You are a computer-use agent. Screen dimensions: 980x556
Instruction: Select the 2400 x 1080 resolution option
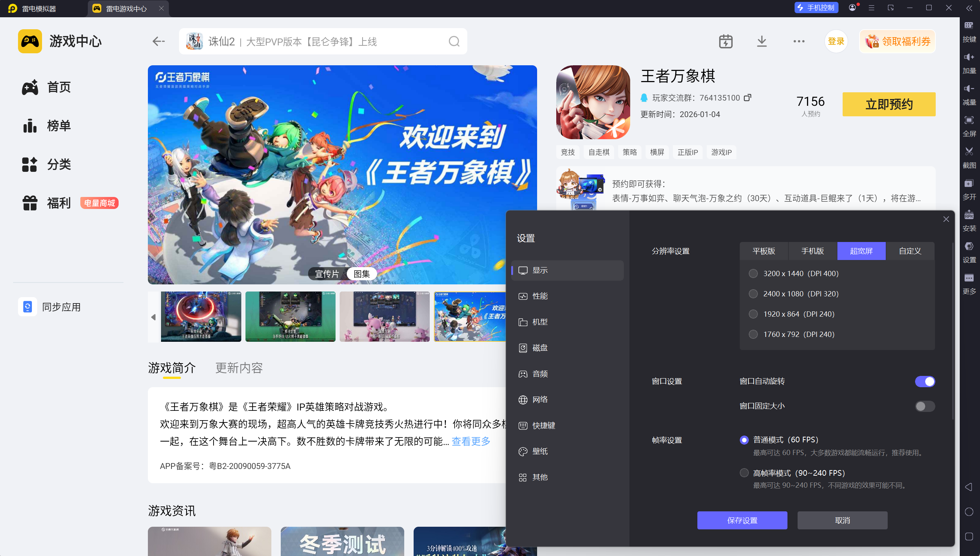coord(753,294)
